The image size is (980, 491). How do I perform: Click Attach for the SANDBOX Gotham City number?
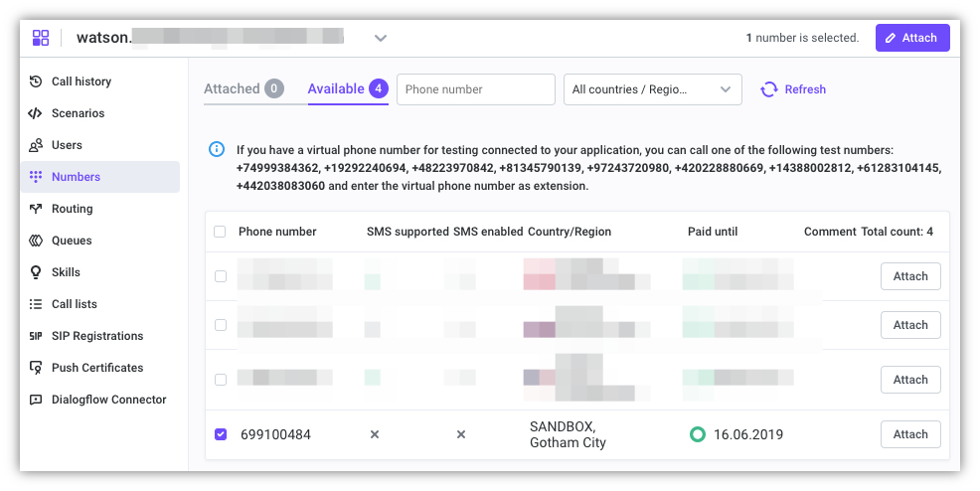click(x=909, y=434)
